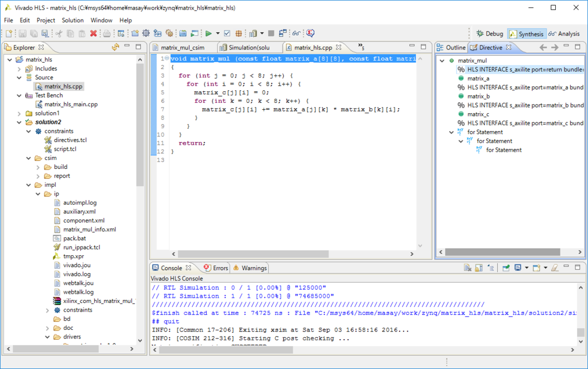This screenshot has width=588, height=369.
Task: Select the matrix_a port in Directive panel
Action: [x=478, y=78]
